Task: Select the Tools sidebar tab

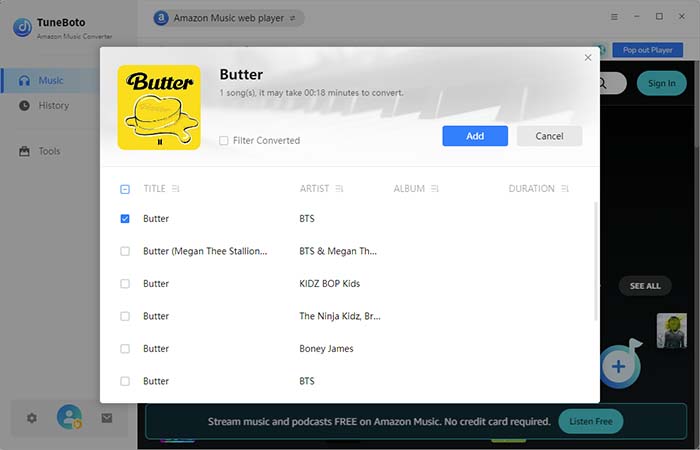Action: 50,151
